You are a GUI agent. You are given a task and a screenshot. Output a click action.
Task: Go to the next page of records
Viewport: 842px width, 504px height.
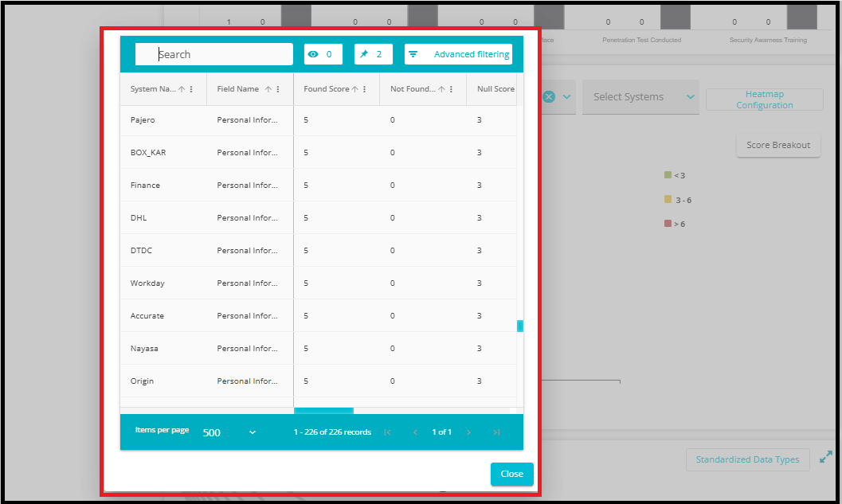(x=468, y=432)
